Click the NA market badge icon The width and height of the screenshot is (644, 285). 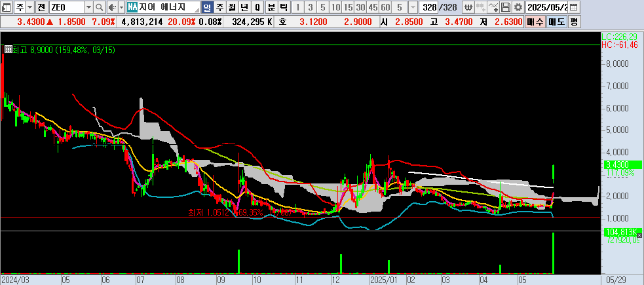pos(132,7)
